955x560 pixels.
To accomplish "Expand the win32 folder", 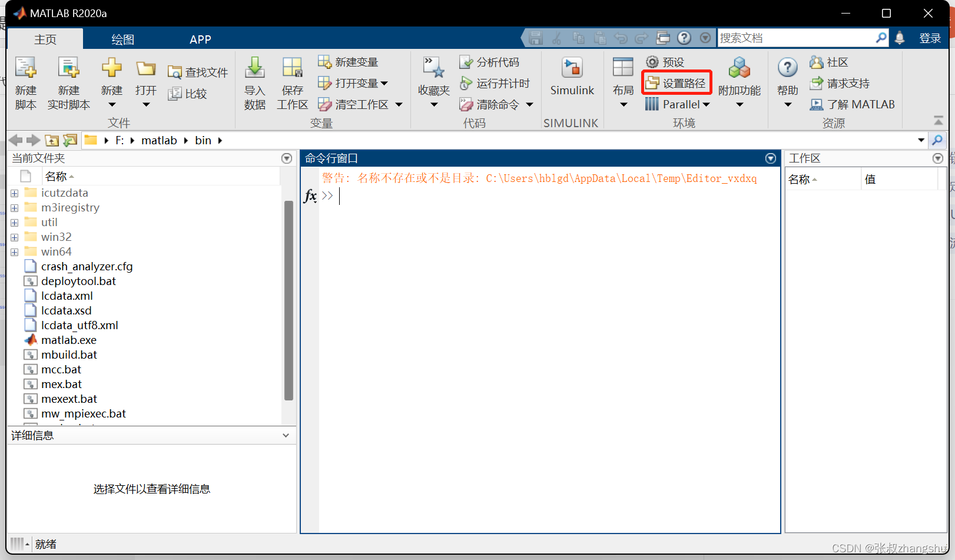I will (15, 237).
